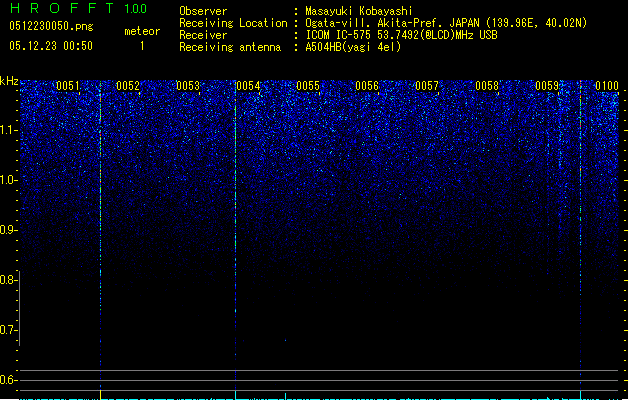Click the 0.6 kHz axis tick label
The height and width of the screenshot is (400, 629).
point(8,380)
